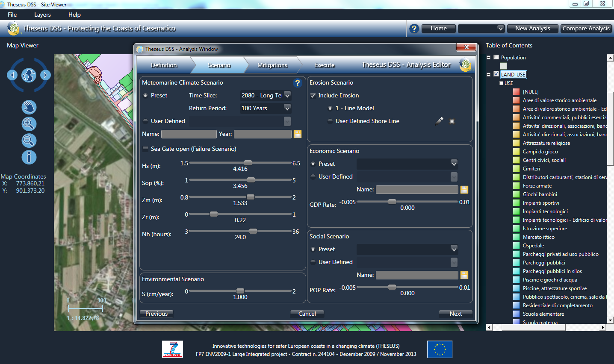The image size is (614, 364).
Task: Click the clear shore line X icon
Action: tap(452, 121)
